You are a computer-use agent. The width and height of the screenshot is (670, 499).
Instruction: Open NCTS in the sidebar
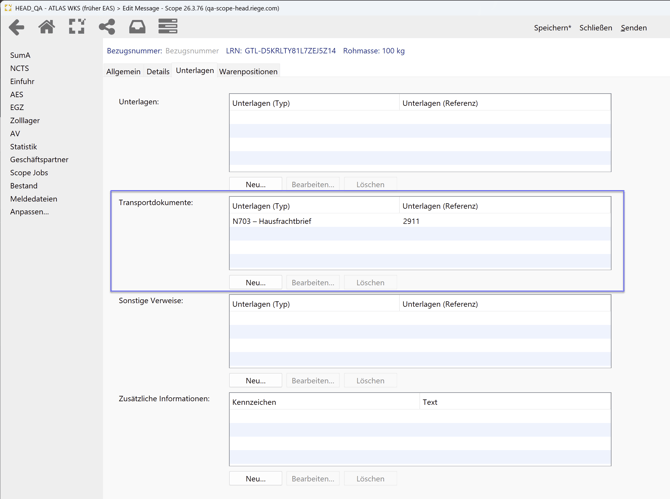(x=19, y=68)
